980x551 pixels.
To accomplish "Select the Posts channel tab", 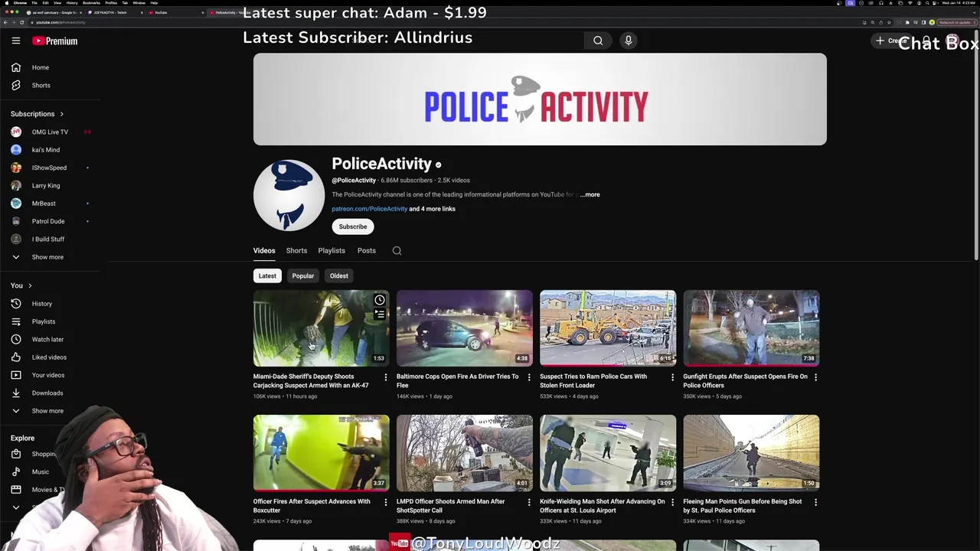I will click(x=366, y=250).
